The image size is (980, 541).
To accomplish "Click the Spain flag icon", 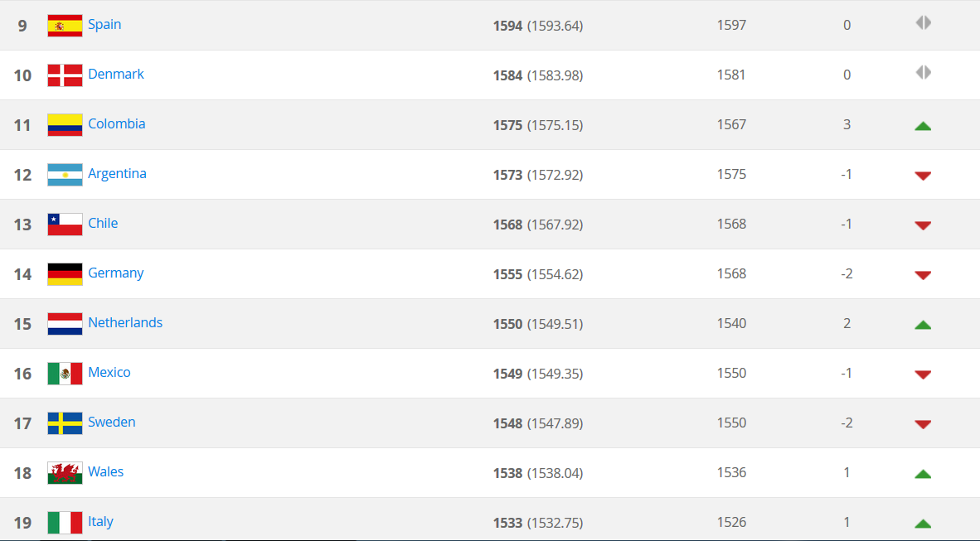I will (x=65, y=26).
